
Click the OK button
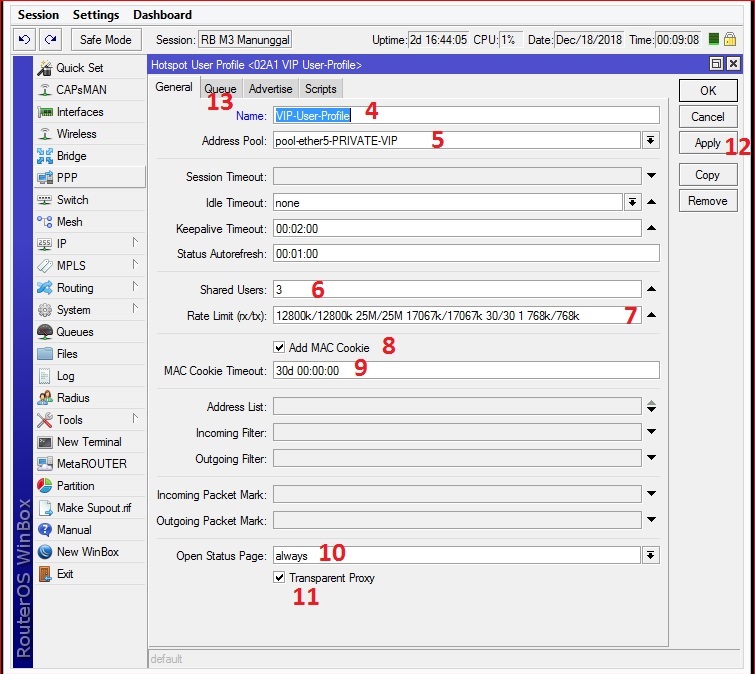(708, 91)
